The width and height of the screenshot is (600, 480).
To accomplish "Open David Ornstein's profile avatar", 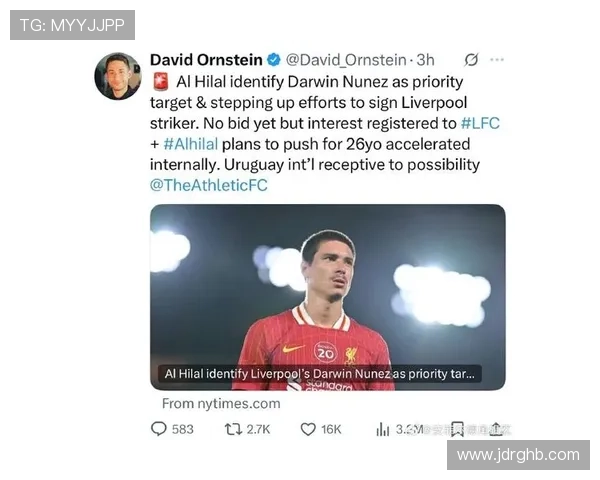I will click(118, 77).
